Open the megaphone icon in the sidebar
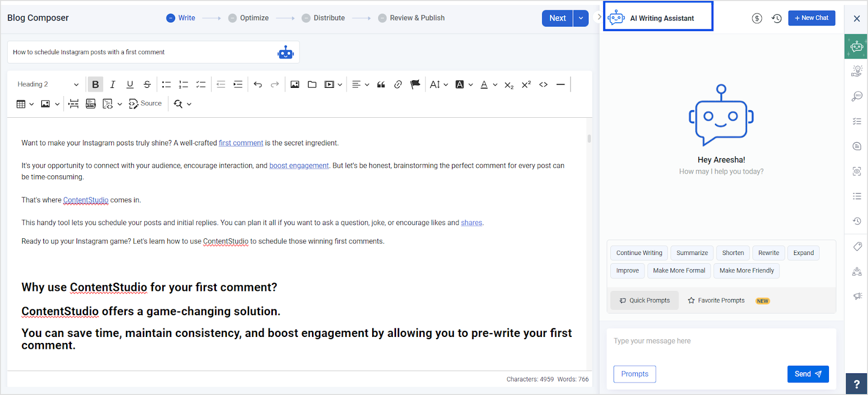The width and height of the screenshot is (868, 395). [x=857, y=296]
